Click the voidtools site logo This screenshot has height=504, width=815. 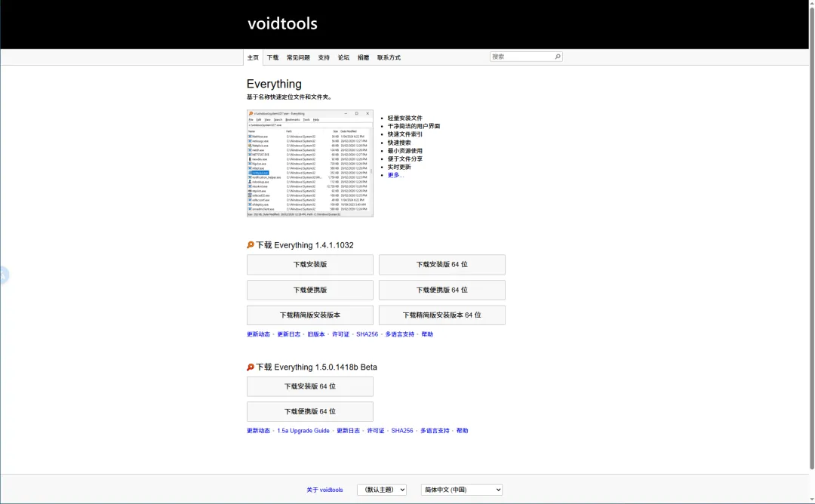coord(282,23)
